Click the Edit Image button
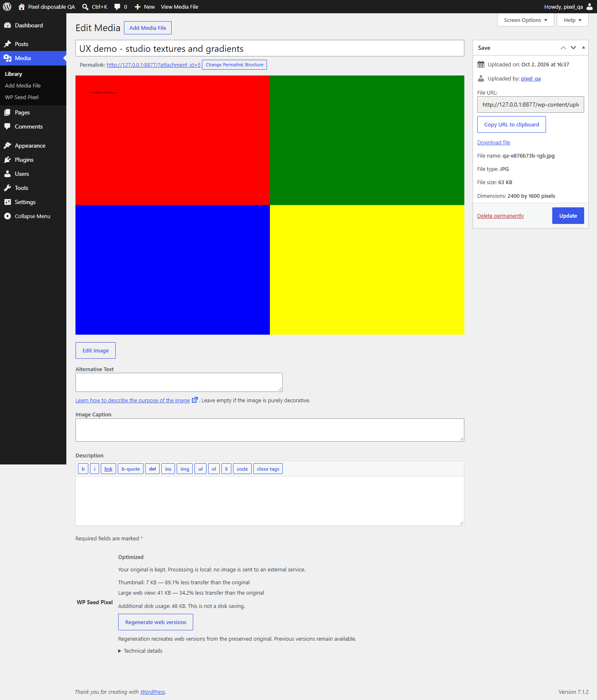This screenshot has width=597, height=700. 95,350
